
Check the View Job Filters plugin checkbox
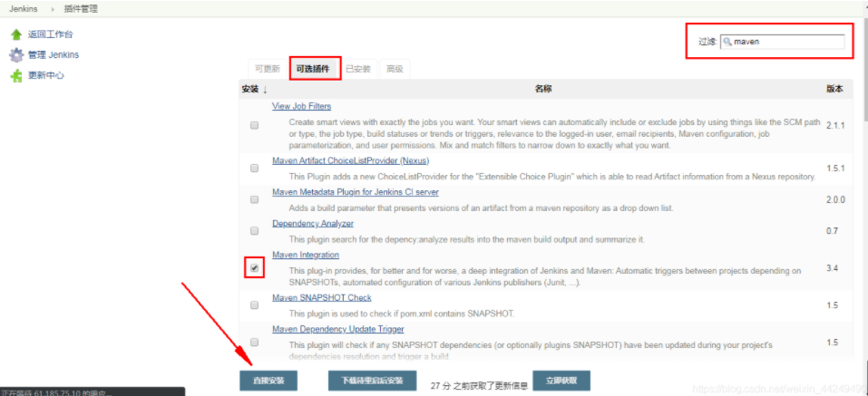click(254, 126)
